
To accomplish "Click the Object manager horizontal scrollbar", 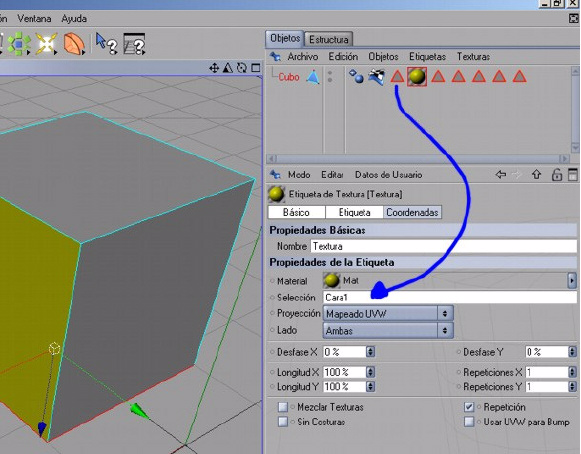I will [x=418, y=159].
